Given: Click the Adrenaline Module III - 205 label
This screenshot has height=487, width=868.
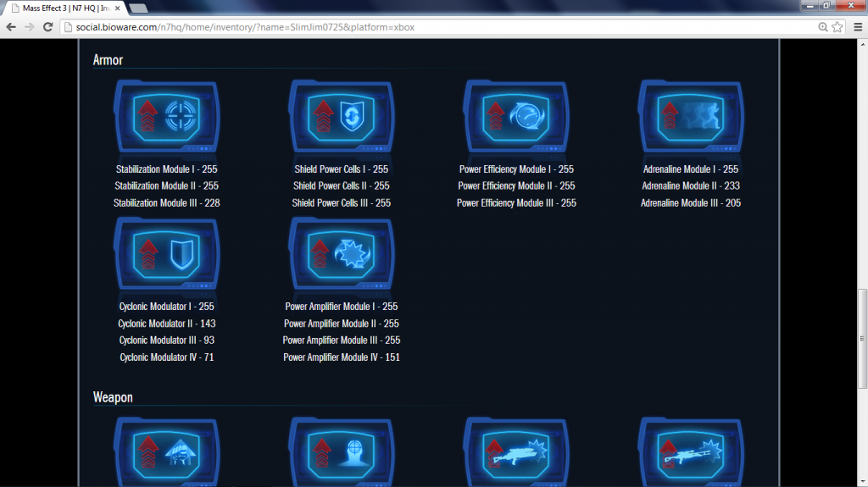Looking at the screenshot, I should coord(690,203).
